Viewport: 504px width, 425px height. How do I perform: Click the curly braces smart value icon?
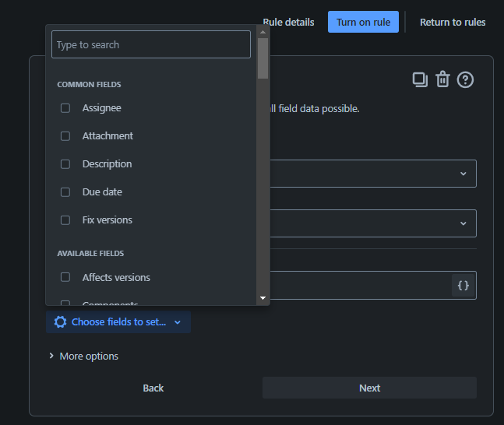[x=463, y=286]
